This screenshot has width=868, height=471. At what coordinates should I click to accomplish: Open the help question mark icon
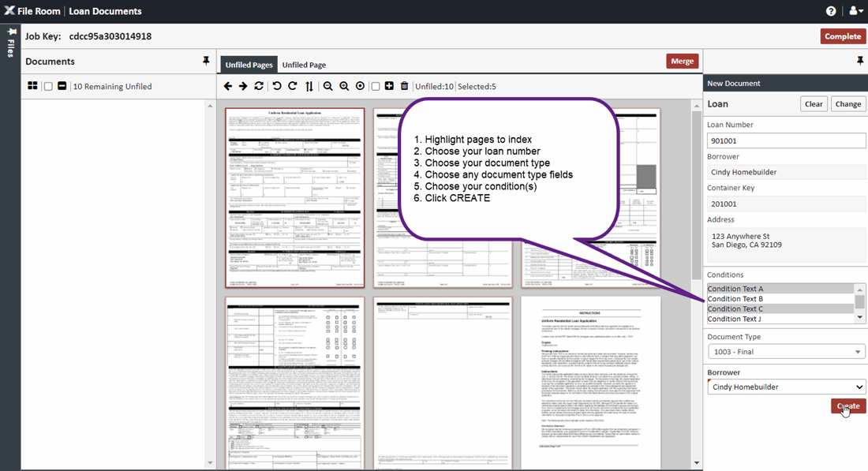coord(831,11)
